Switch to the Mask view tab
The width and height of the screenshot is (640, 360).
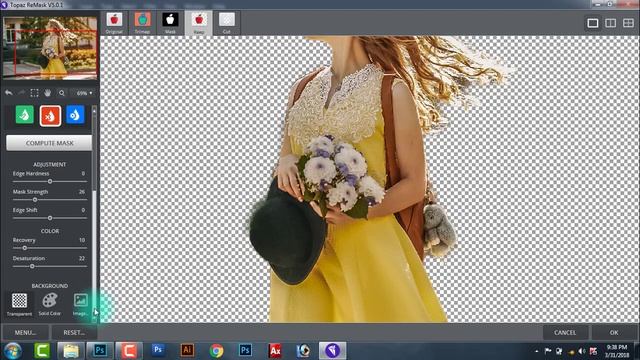[x=170, y=23]
